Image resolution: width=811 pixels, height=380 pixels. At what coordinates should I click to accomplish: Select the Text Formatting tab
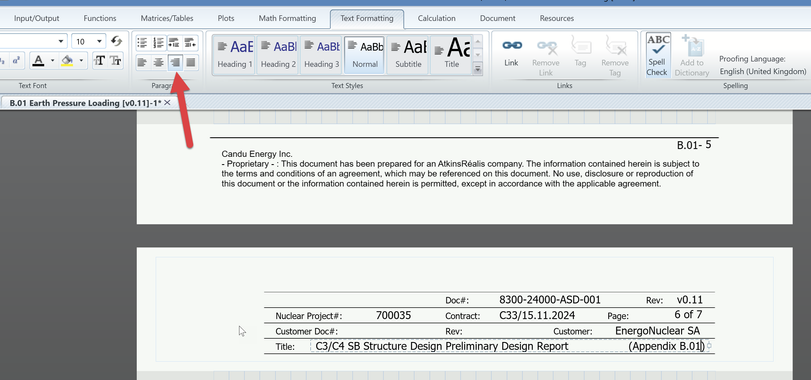(x=367, y=19)
